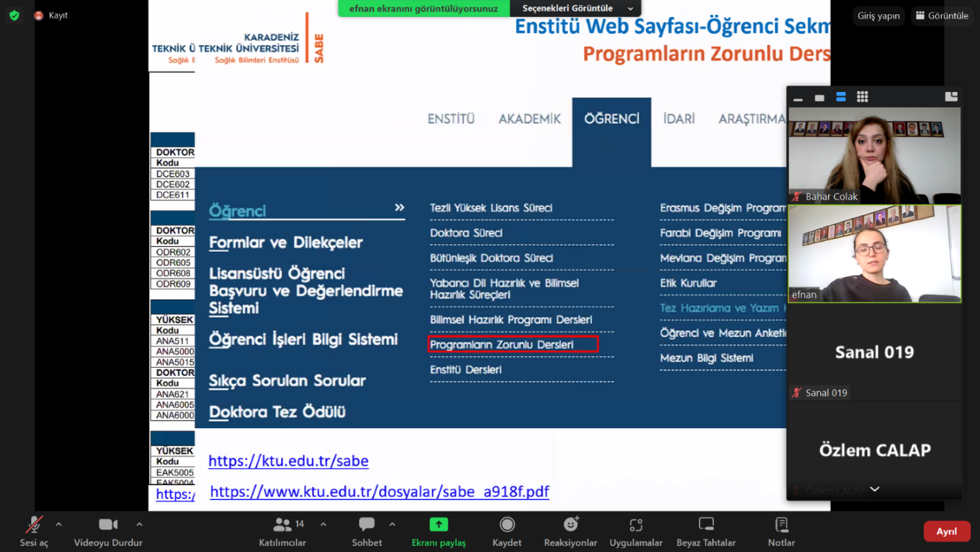Expand arrow beside Katılımcılar
The image size is (980, 552).
tap(323, 524)
